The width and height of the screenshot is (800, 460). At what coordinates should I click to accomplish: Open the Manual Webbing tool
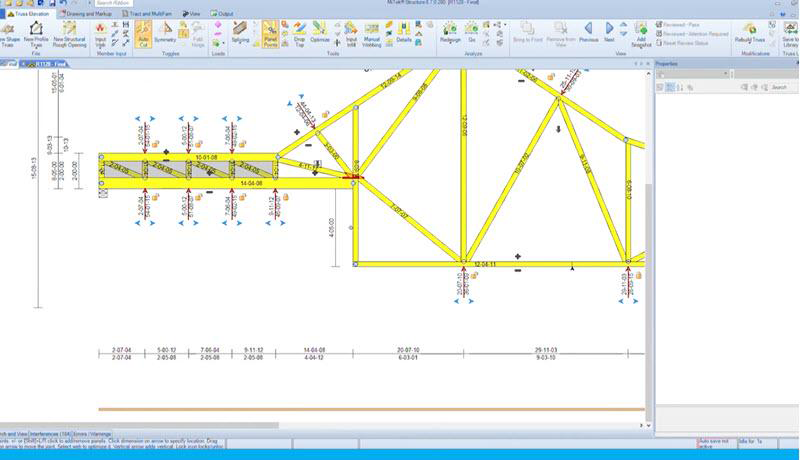371,34
